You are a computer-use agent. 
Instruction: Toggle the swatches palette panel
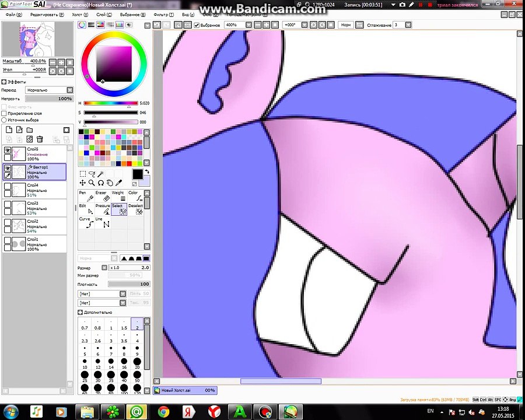tap(119, 25)
